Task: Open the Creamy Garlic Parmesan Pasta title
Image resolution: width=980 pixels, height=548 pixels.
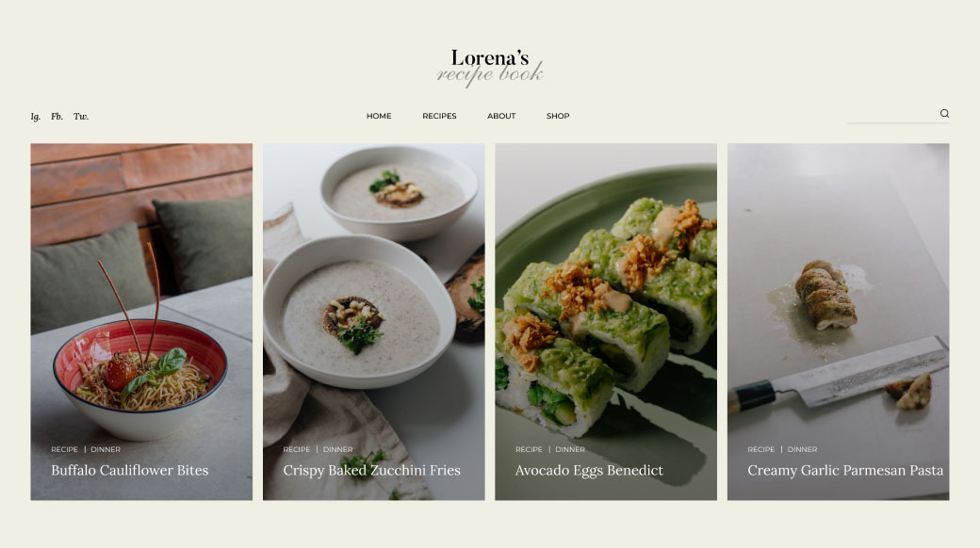Action: point(845,471)
